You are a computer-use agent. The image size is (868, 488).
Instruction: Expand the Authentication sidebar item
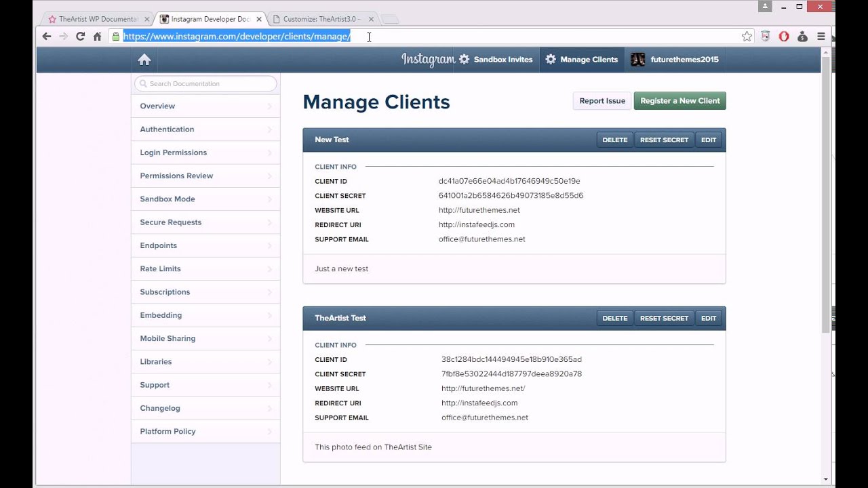[205, 129]
